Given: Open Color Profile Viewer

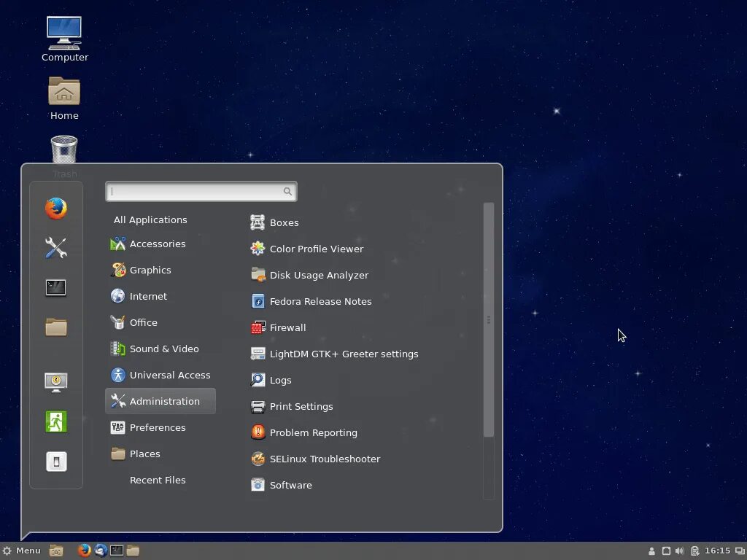Looking at the screenshot, I should coord(307,249).
